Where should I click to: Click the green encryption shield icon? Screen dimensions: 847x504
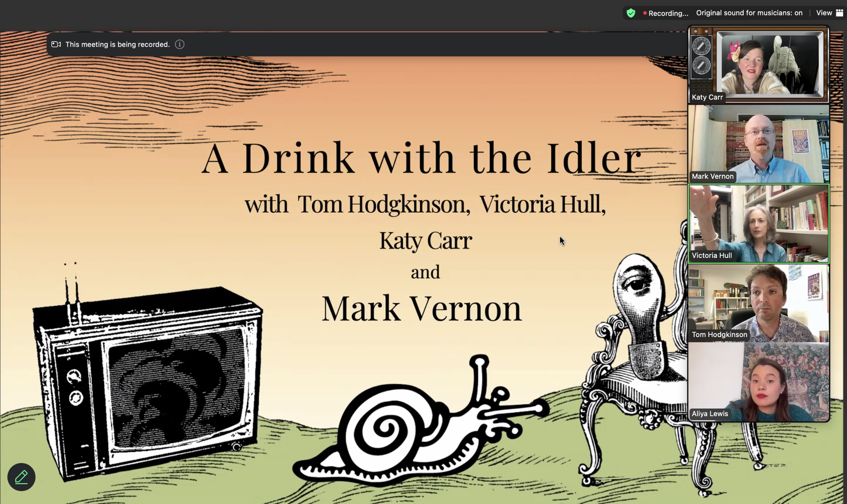click(x=631, y=13)
